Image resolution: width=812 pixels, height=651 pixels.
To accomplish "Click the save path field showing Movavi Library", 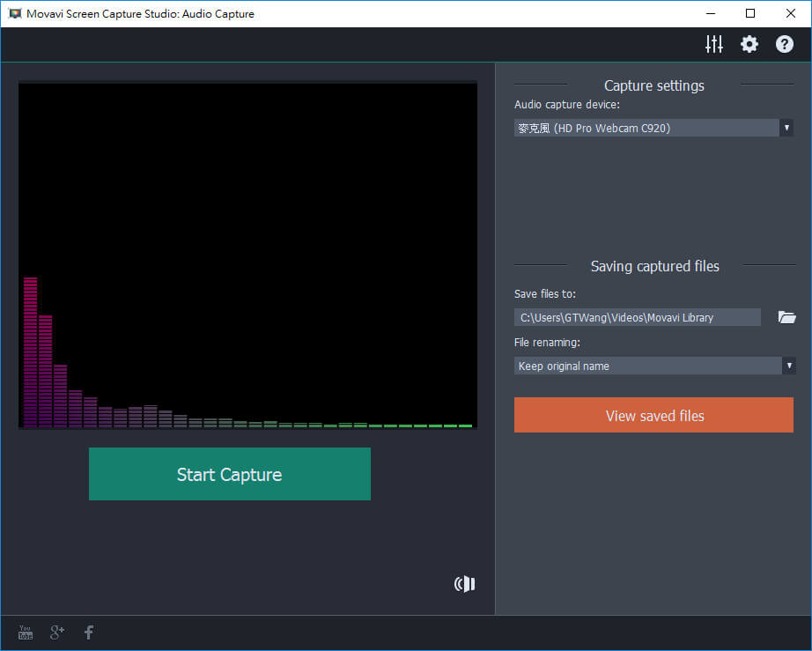I will 637,317.
